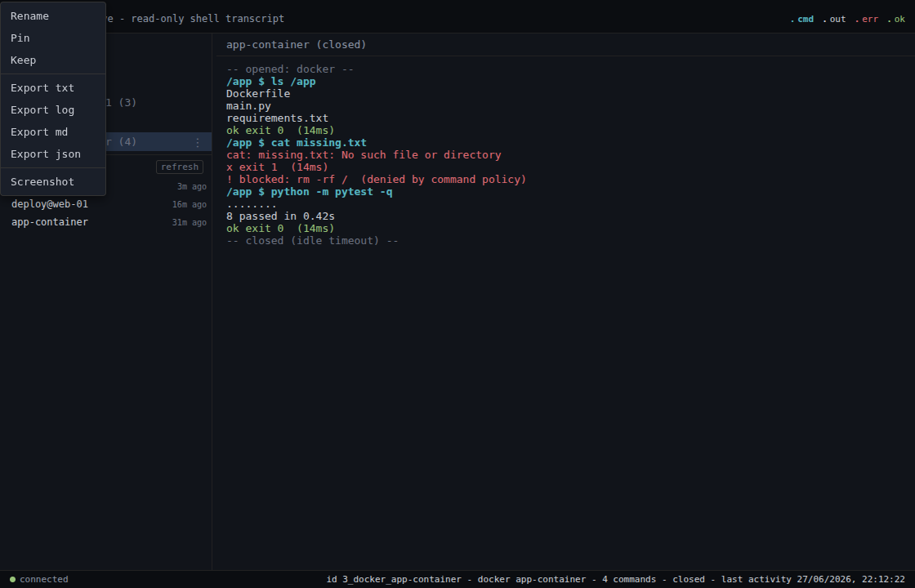Click the .cmd legend label
This screenshot has width=915, height=588.
pos(801,20)
